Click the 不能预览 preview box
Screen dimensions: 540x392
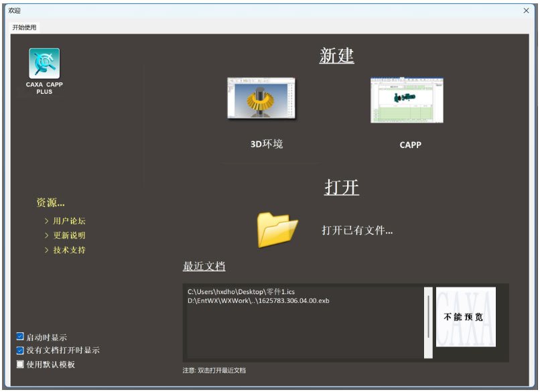click(466, 317)
